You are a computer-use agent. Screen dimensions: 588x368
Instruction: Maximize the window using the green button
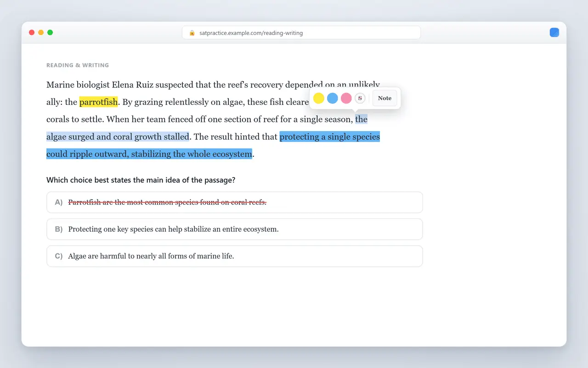click(x=50, y=33)
